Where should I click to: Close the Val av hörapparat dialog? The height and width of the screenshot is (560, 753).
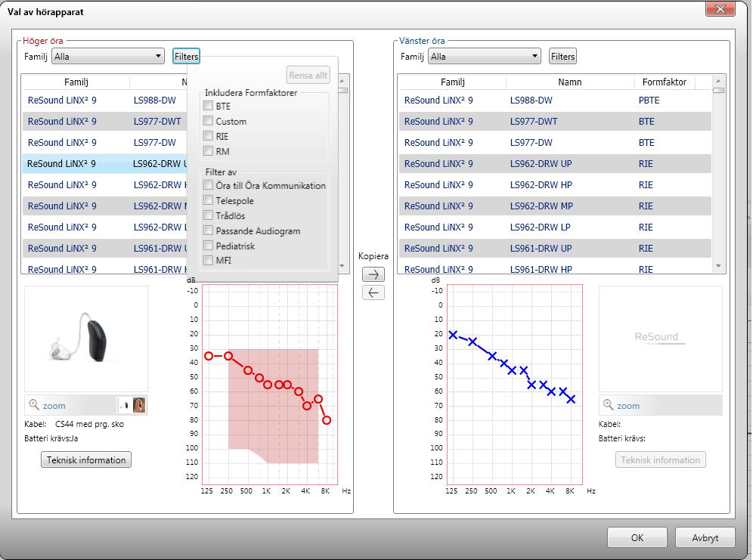720,8
